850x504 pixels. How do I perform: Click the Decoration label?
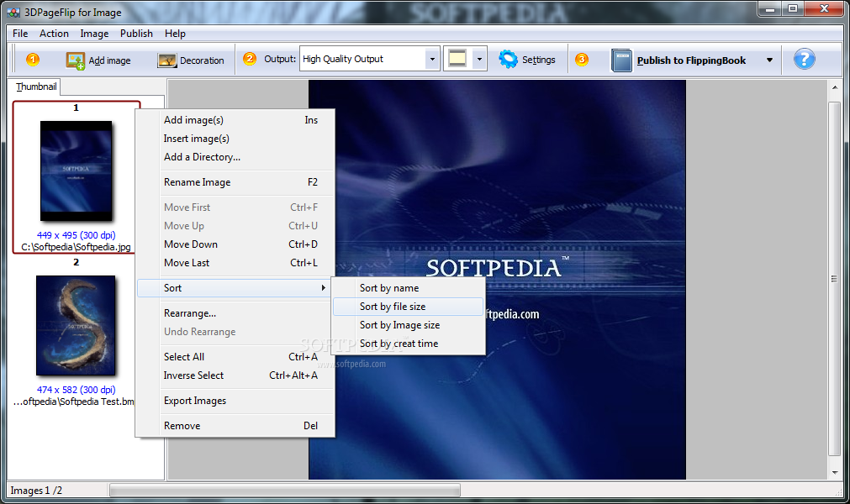[x=202, y=60]
